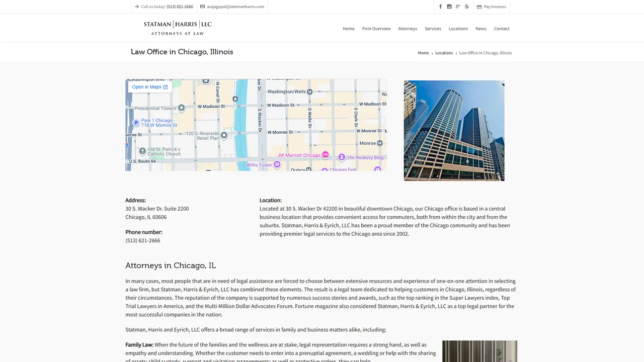This screenshot has height=362, width=644.
Task: Click The Rookery Bldg map marker
Action: click(x=342, y=157)
